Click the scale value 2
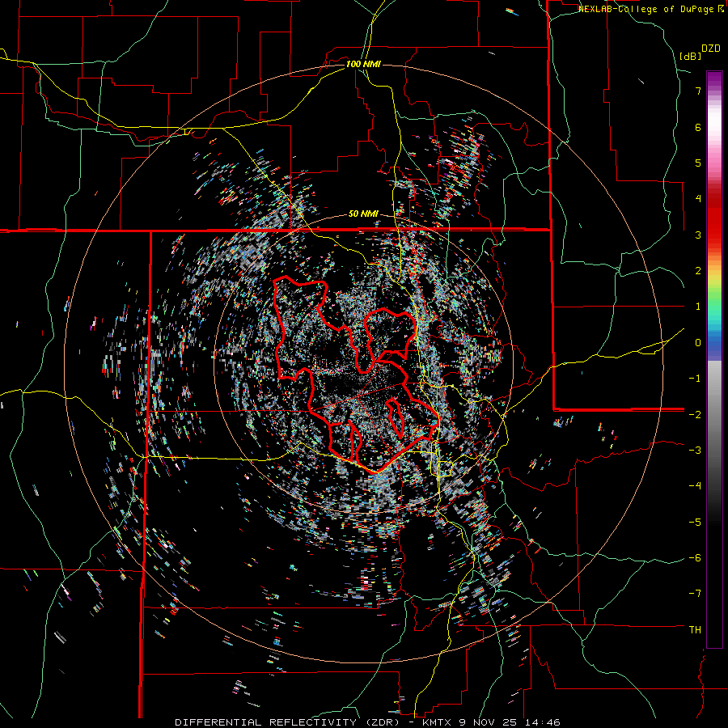 [698, 271]
